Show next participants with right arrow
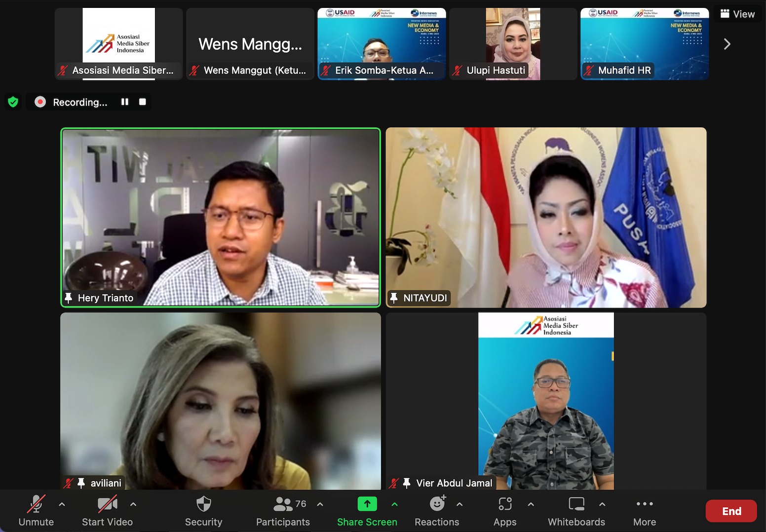The width and height of the screenshot is (766, 532). 727,44
